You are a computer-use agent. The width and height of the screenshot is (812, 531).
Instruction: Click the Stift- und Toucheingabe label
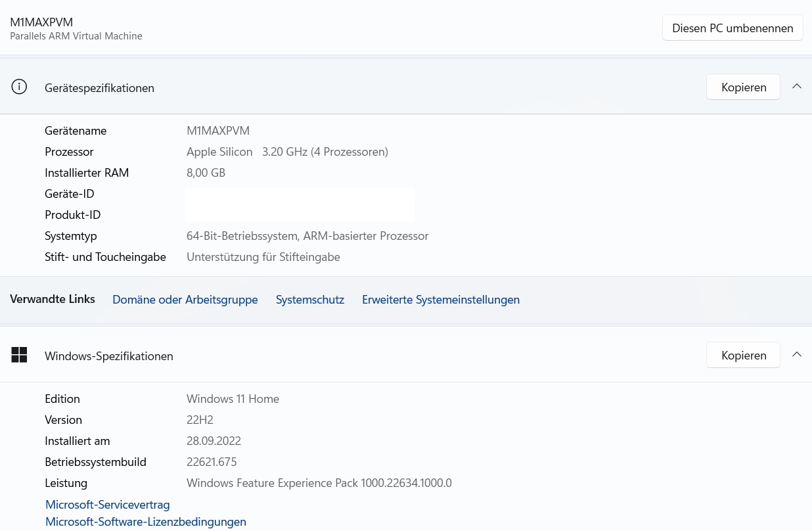(x=105, y=257)
